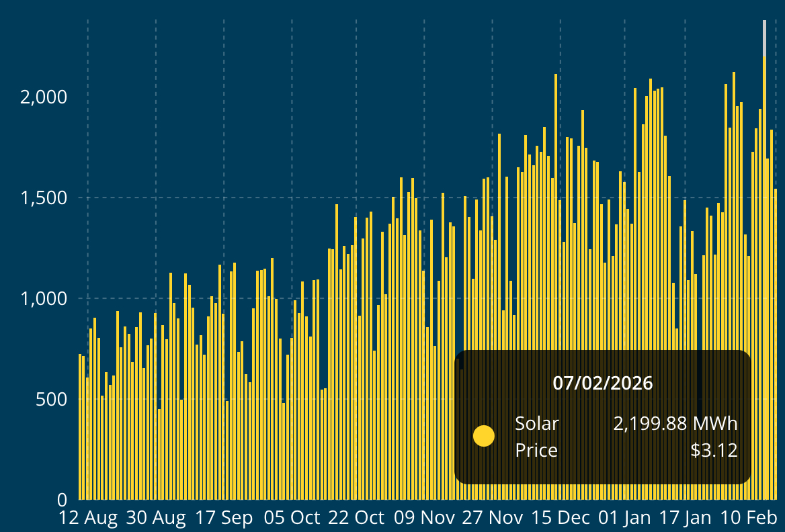The height and width of the screenshot is (532, 785).
Task: Click the 2,199.88 MWh solar value
Action: coord(675,424)
